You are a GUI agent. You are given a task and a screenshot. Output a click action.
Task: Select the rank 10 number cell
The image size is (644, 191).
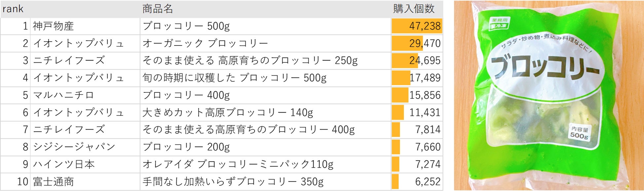coord(22,181)
